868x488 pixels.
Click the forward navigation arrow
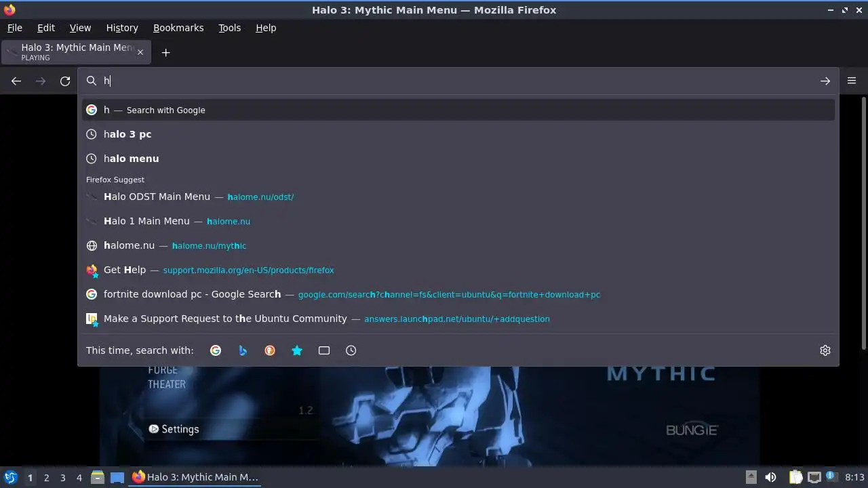pyautogui.click(x=41, y=81)
